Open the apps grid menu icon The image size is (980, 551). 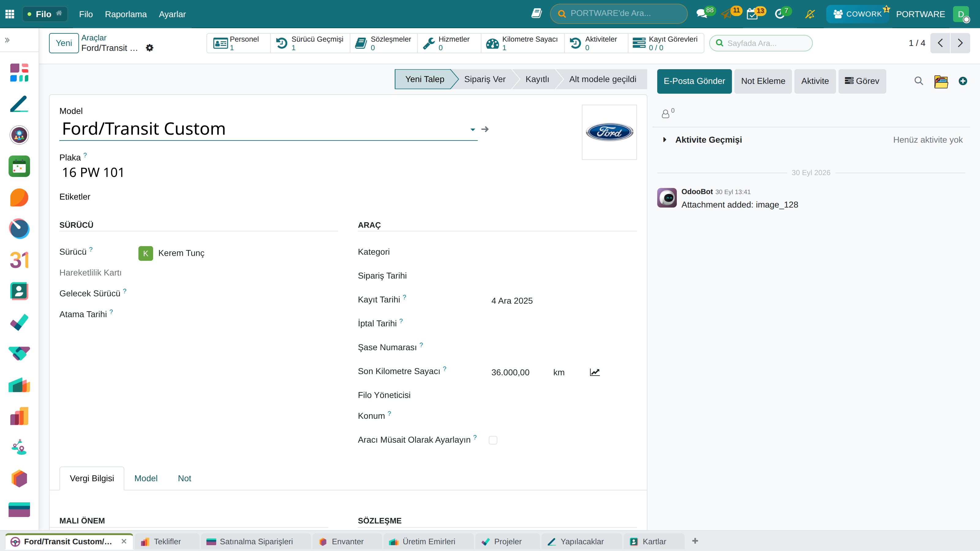pos(10,14)
